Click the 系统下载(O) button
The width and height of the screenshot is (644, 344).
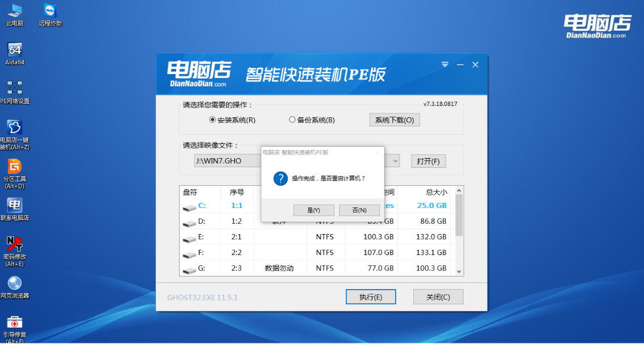[x=394, y=120]
